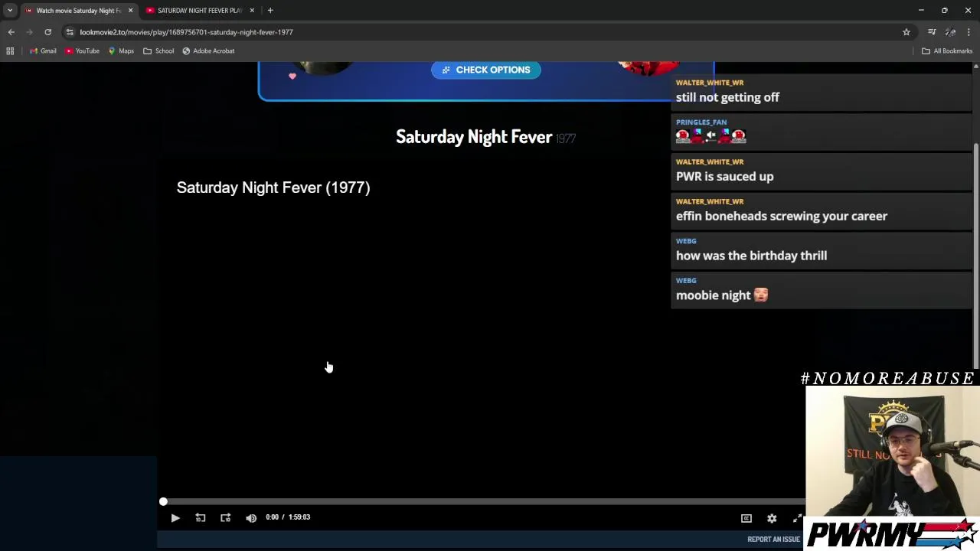This screenshot has width=980, height=551.
Task: Open All Bookmarks folder
Action: (x=947, y=51)
